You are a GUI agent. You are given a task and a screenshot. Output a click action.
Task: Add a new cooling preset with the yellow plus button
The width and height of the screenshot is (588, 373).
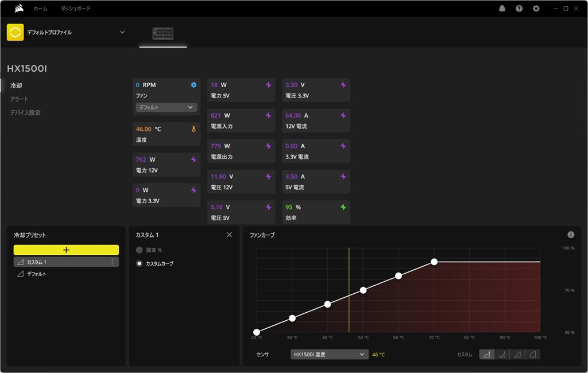coord(66,250)
